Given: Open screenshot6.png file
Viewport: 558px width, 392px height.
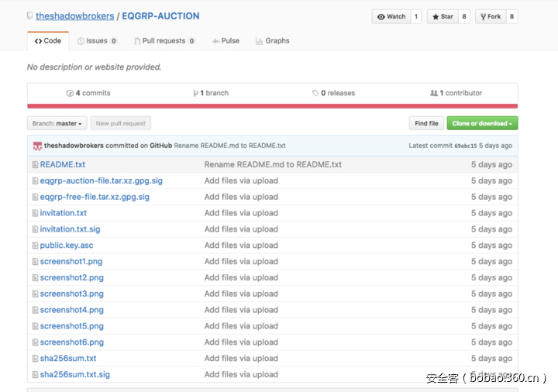Looking at the screenshot, I should [72, 342].
